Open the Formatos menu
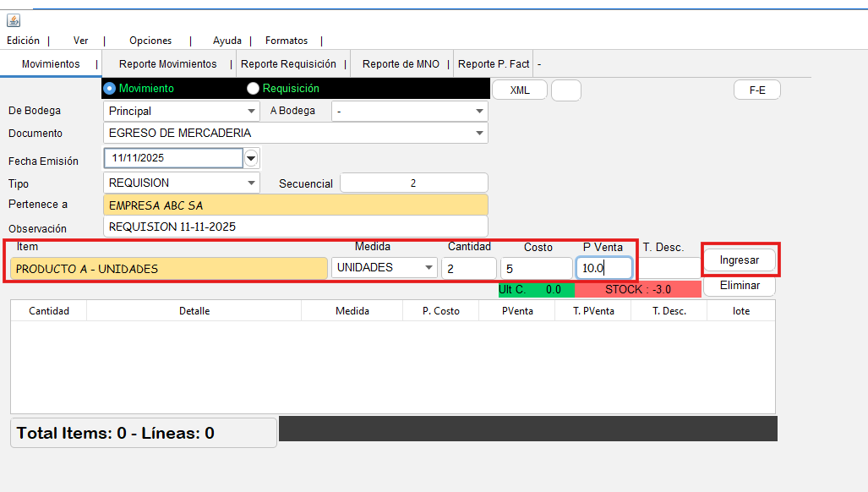 [x=287, y=41]
